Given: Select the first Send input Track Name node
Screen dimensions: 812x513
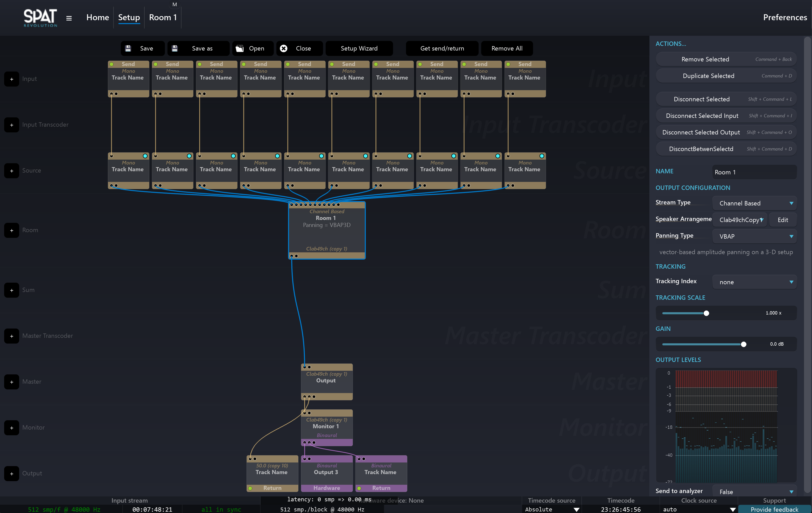Looking at the screenshot, I should coord(128,79).
